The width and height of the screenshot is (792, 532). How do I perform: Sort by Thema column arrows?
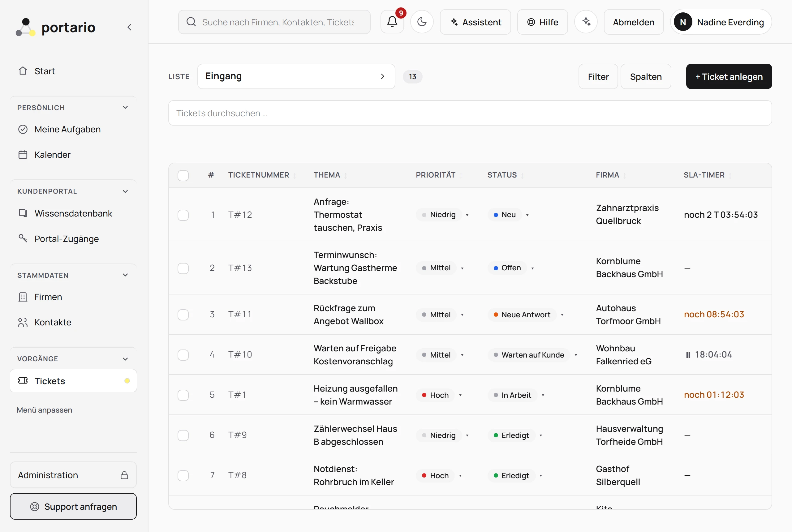pyautogui.click(x=346, y=175)
